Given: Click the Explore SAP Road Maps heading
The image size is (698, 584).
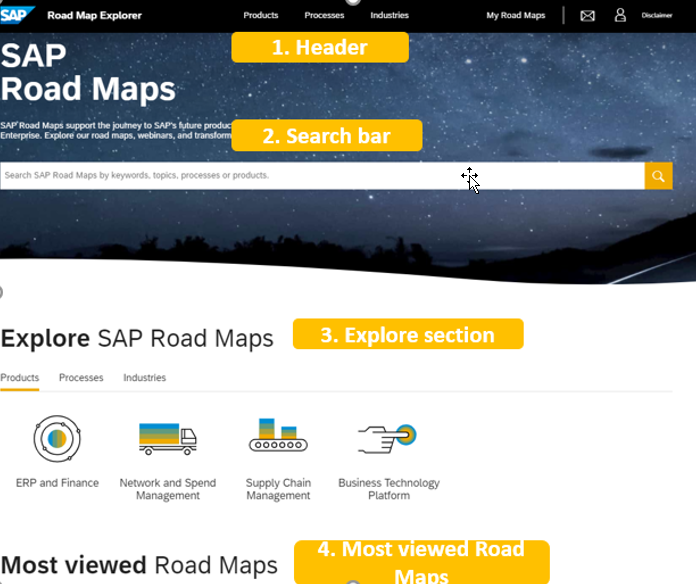Looking at the screenshot, I should coord(137,338).
